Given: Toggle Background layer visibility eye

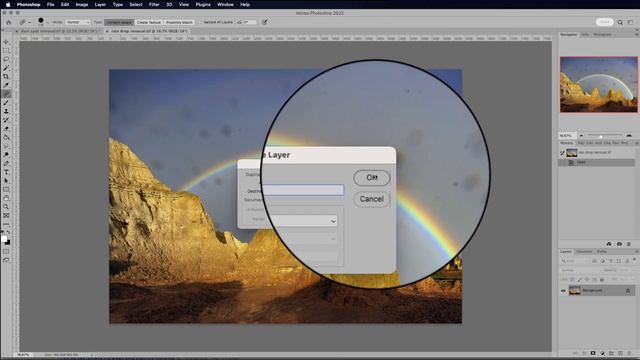Looking at the screenshot, I should [563, 291].
